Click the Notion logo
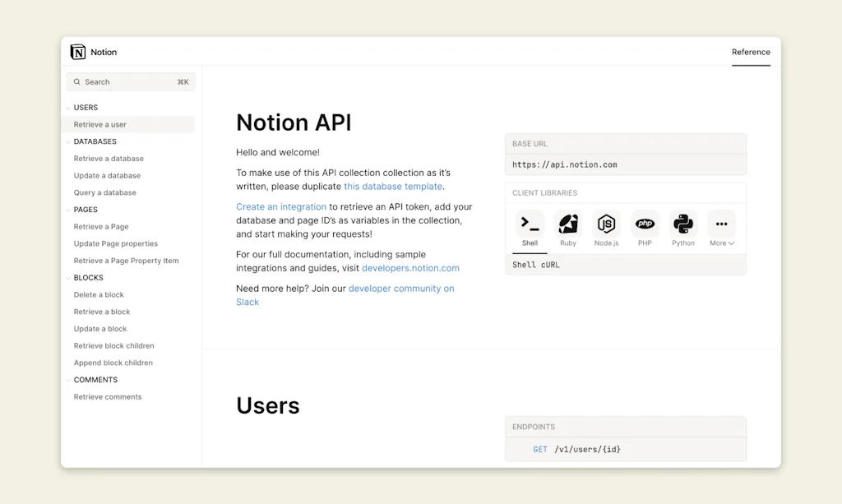This screenshot has width=842, height=504. [79, 52]
